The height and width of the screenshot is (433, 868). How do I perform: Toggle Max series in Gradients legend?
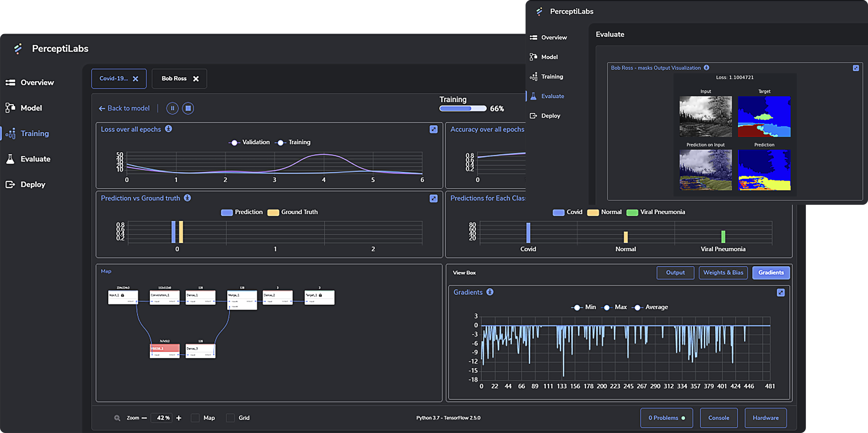pyautogui.click(x=614, y=307)
